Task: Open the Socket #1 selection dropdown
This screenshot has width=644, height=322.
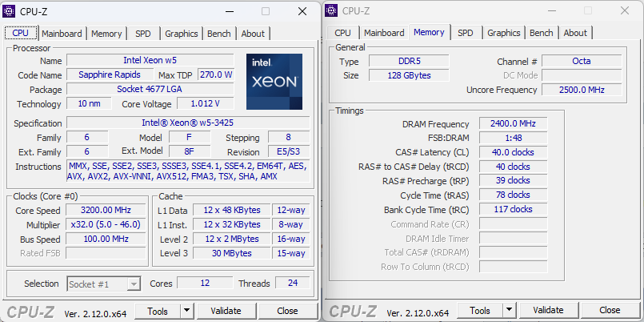Action: tap(104, 284)
